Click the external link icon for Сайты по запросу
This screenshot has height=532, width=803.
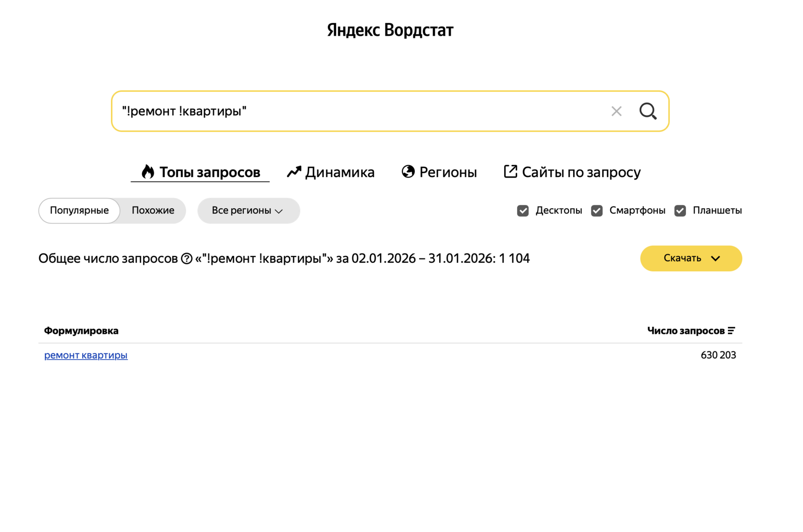(x=510, y=171)
